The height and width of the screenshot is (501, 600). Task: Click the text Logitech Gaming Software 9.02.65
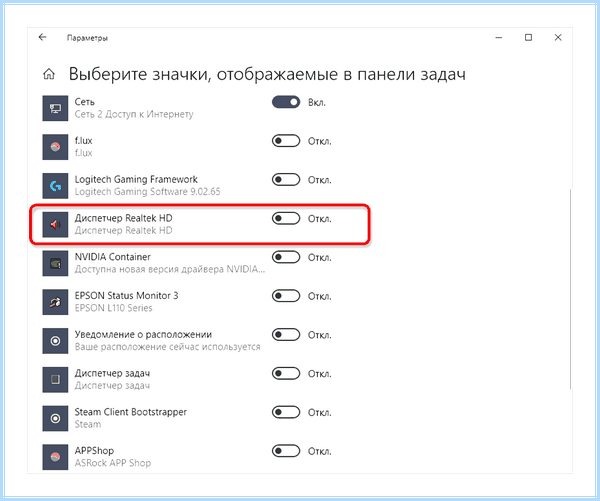pyautogui.click(x=147, y=192)
